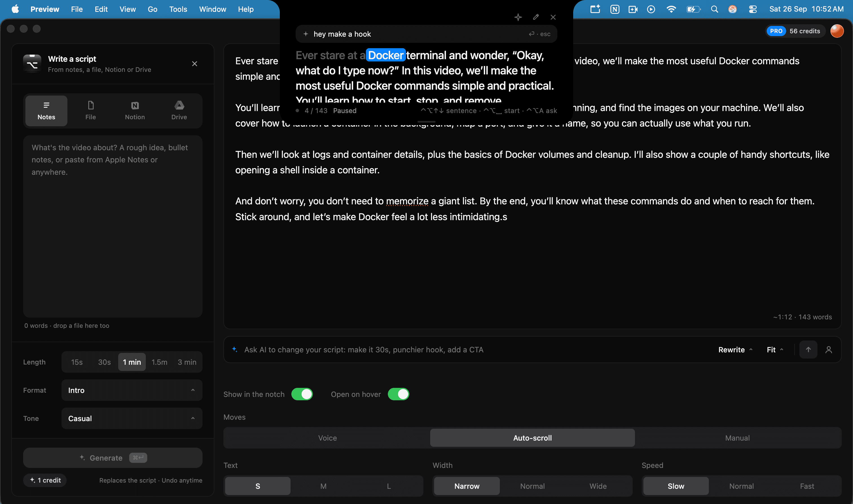The image size is (853, 504).
Task: Open Spotlight search icon in menu bar
Action: (714, 9)
